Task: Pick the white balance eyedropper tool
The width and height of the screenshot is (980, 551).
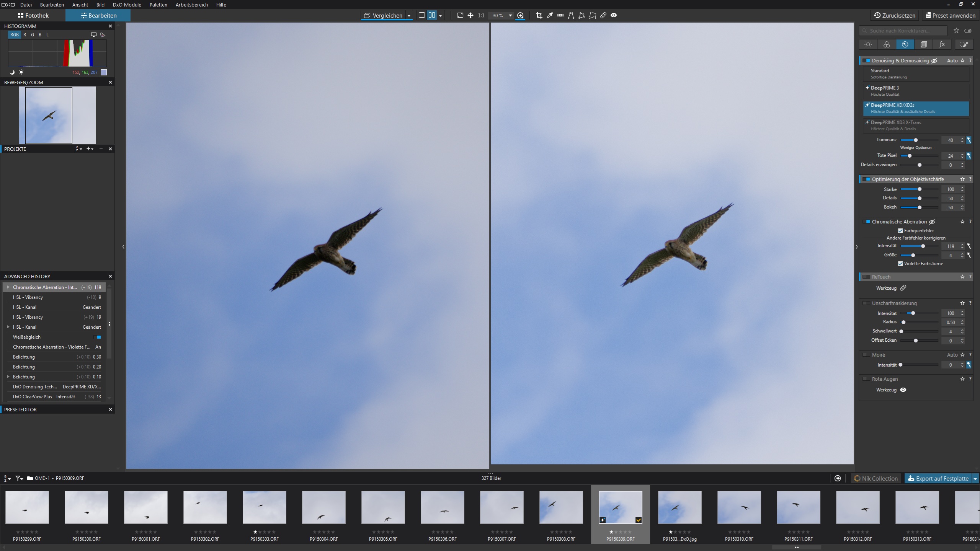Action: click(550, 15)
